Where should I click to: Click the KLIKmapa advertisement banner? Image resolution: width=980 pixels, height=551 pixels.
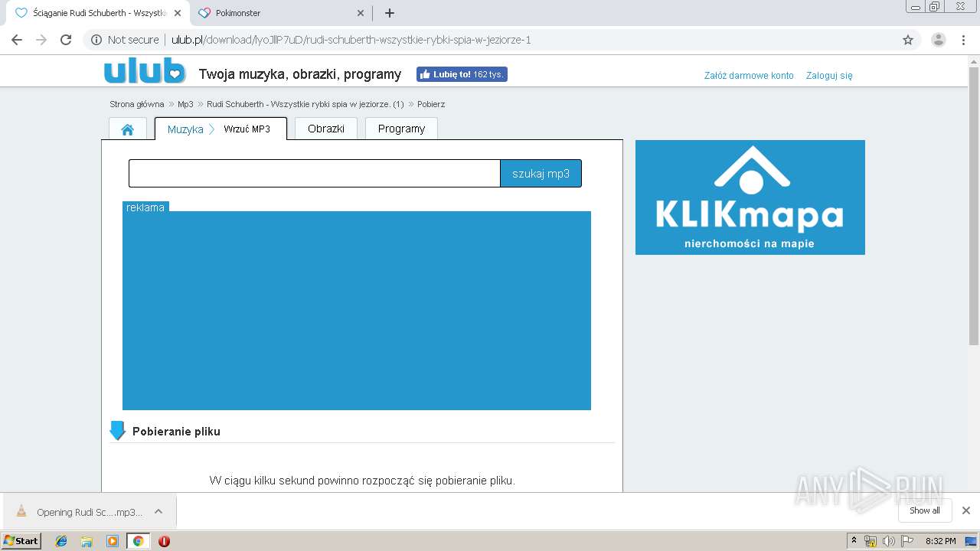coord(750,197)
